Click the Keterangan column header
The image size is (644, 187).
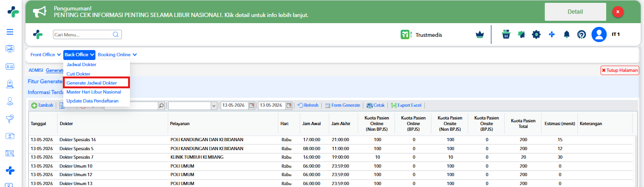pos(605,124)
